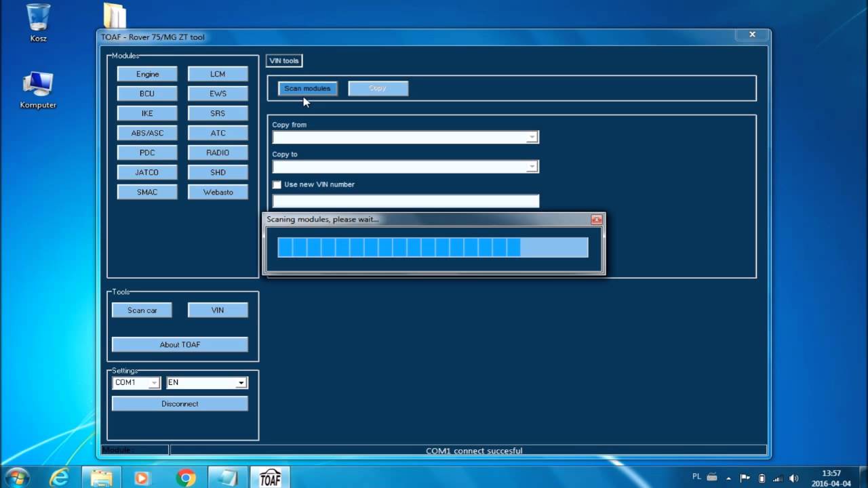Viewport: 868px width, 488px height.
Task: Open the network signal tray icon
Action: 777,477
